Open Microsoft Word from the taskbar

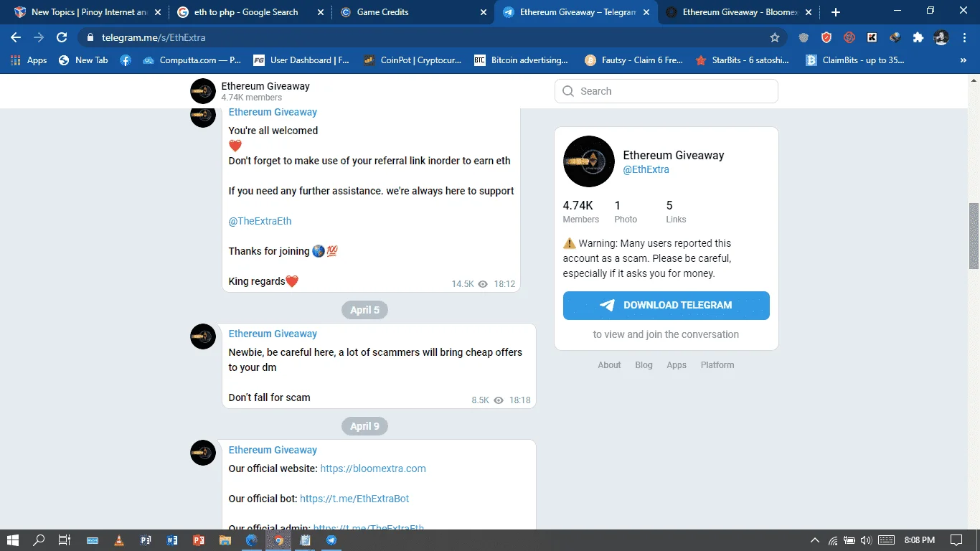[172, 540]
